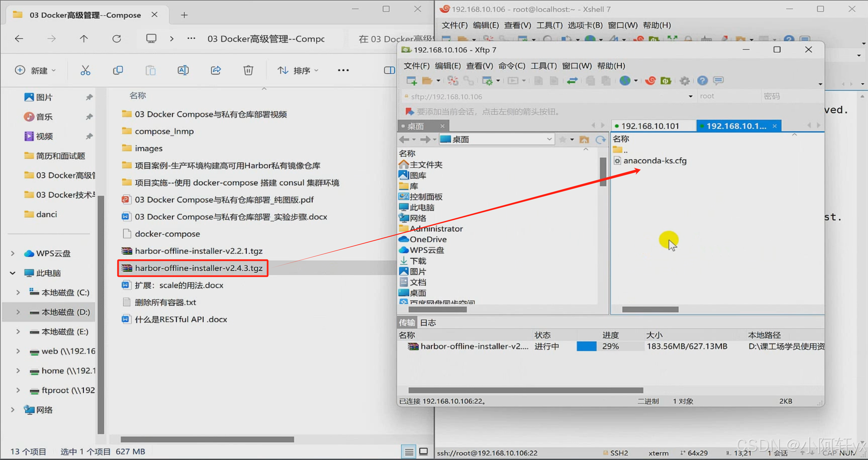Click the chat bubble feedback icon in Xftp
This screenshot has width=868, height=460.
[x=718, y=81]
